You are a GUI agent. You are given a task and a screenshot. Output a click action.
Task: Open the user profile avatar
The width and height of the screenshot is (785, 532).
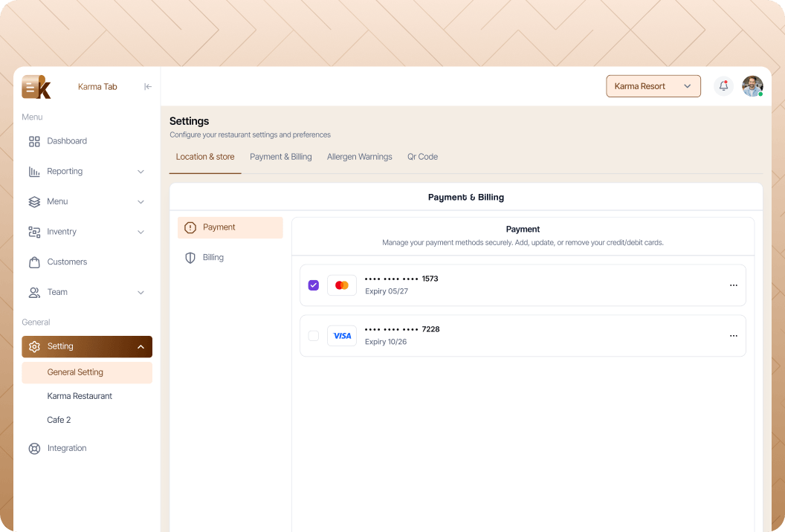752,86
